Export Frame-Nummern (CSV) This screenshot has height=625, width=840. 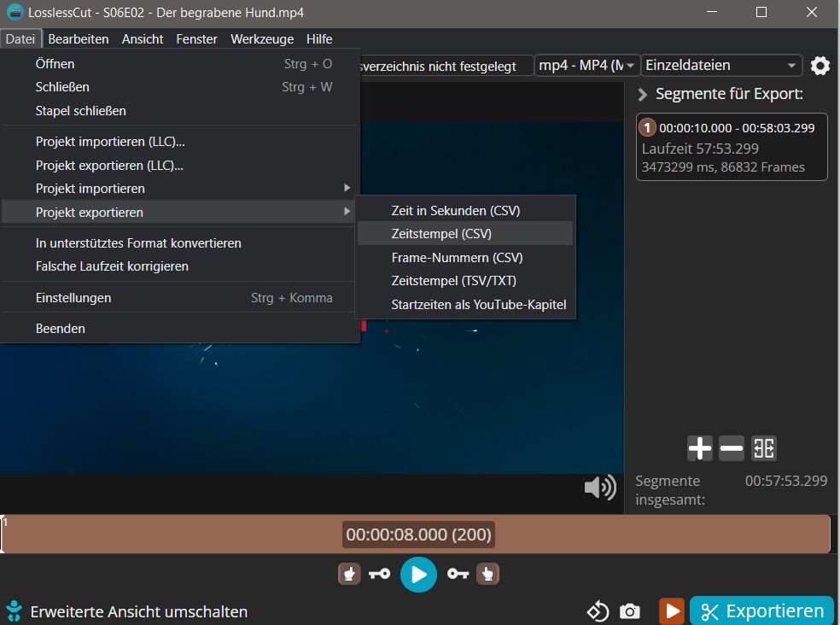tap(465, 257)
